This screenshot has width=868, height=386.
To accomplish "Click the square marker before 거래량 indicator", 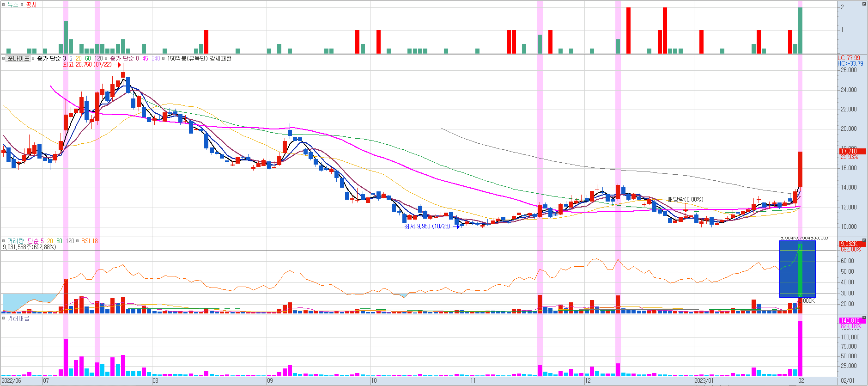I will pos(4,241).
